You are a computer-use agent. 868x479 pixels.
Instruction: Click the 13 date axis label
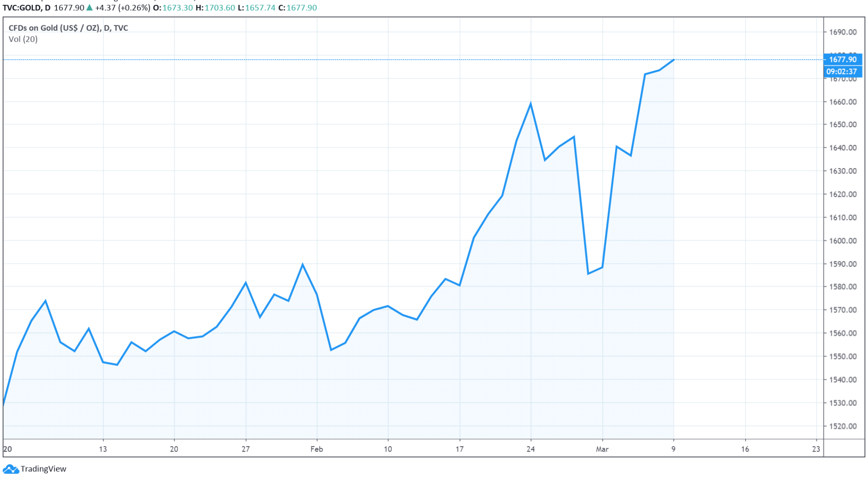[103, 449]
